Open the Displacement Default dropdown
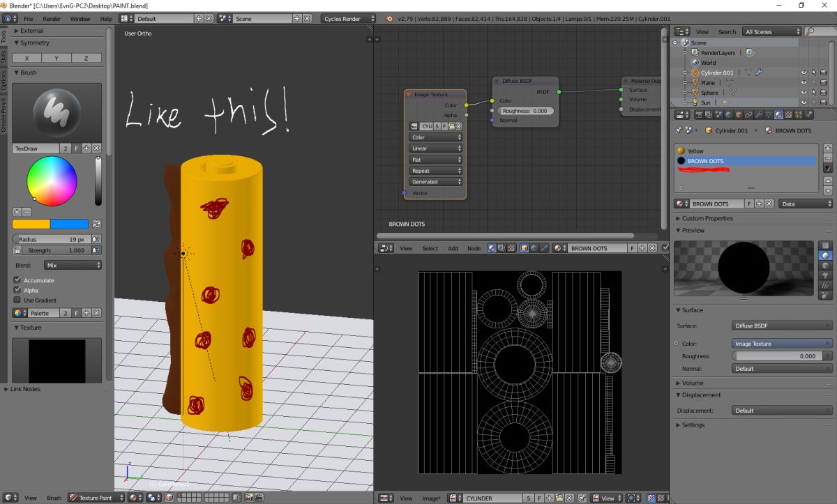The width and height of the screenshot is (837, 504). 783,411
